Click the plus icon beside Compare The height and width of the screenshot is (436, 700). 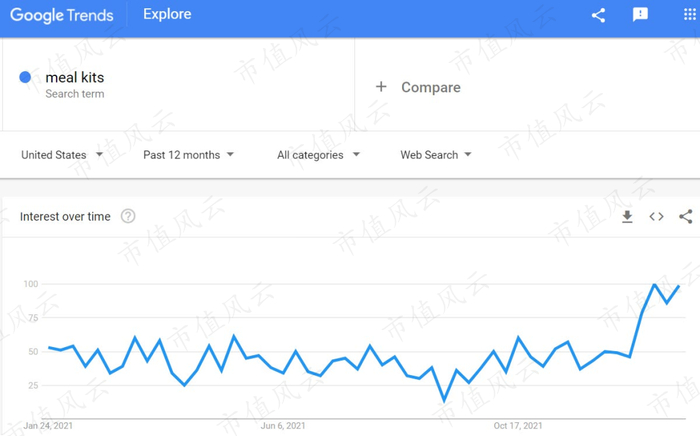tap(381, 87)
